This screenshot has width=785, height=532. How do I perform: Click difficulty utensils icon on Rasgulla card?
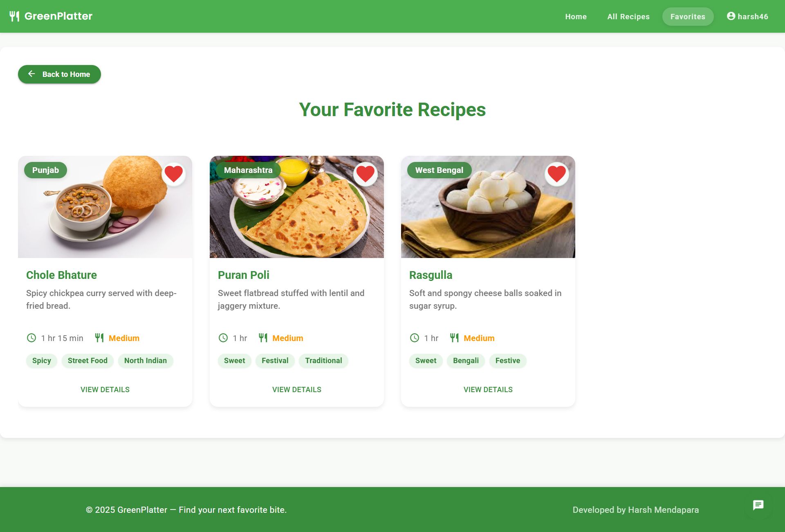tap(454, 338)
